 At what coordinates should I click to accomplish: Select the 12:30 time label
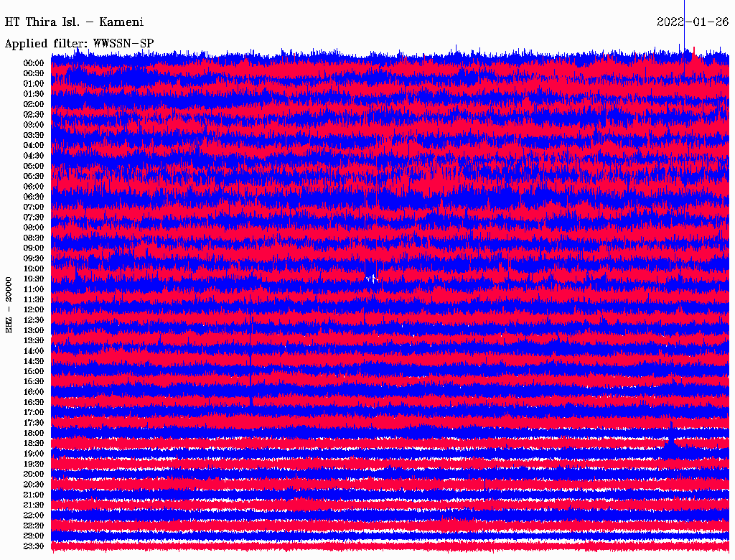(34, 320)
